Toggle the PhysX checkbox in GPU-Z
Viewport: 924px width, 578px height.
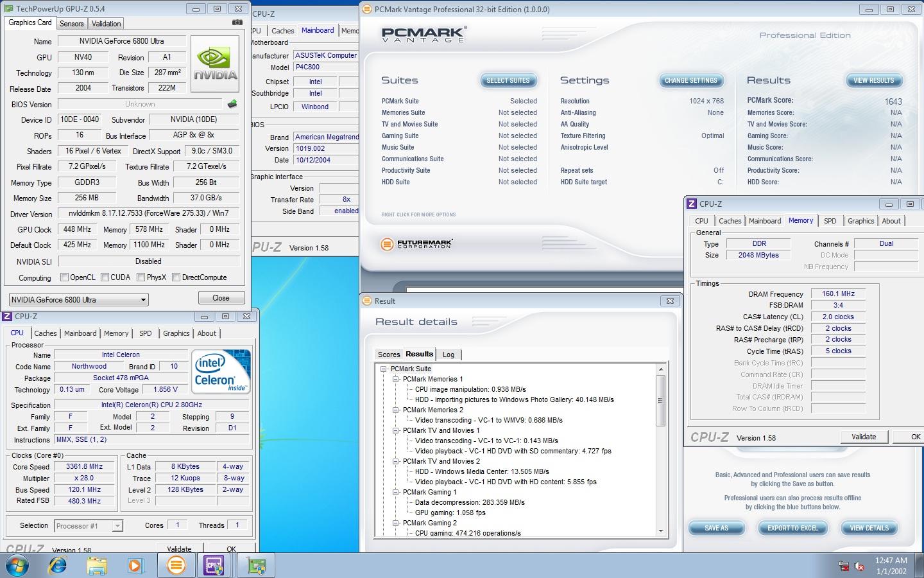pyautogui.click(x=141, y=277)
